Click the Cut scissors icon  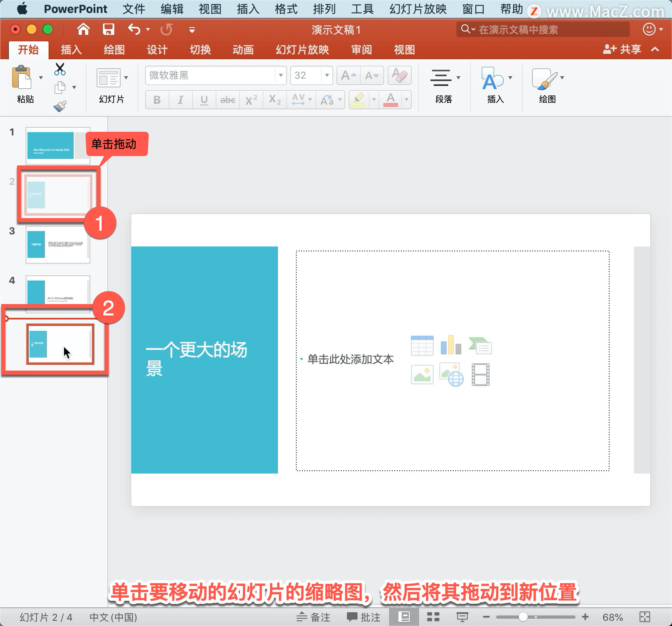tap(60, 69)
